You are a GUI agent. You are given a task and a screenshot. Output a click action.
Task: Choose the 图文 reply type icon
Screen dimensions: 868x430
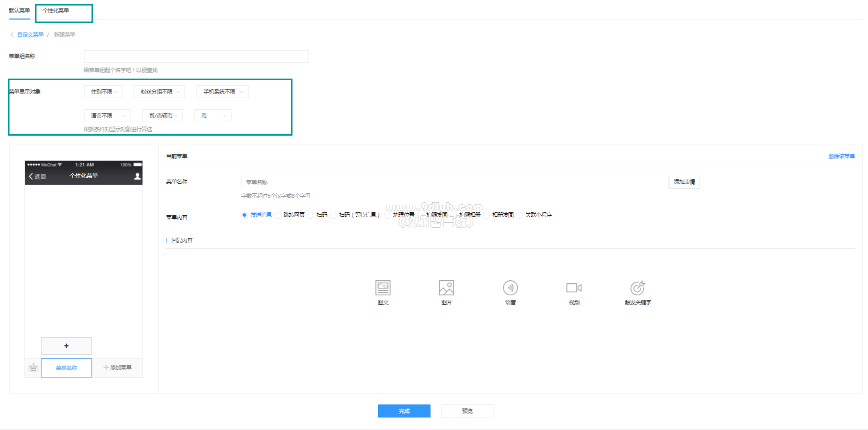click(x=382, y=288)
